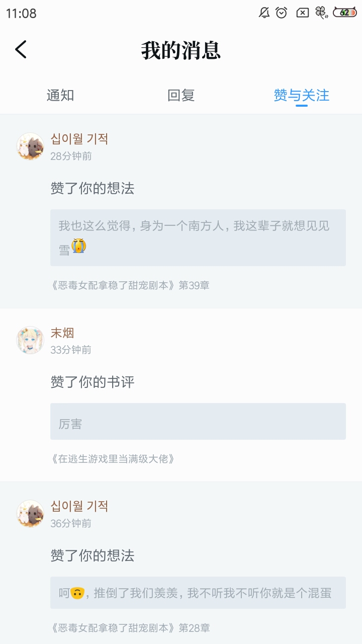This screenshot has width=362, height=644.
Task: Tap the muted notification bell status icon
Action: (x=264, y=13)
